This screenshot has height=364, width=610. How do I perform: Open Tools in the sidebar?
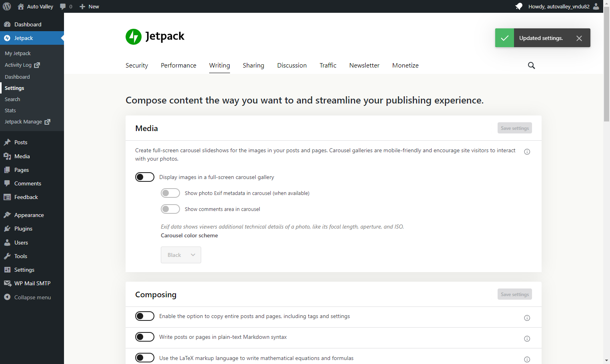point(32,256)
